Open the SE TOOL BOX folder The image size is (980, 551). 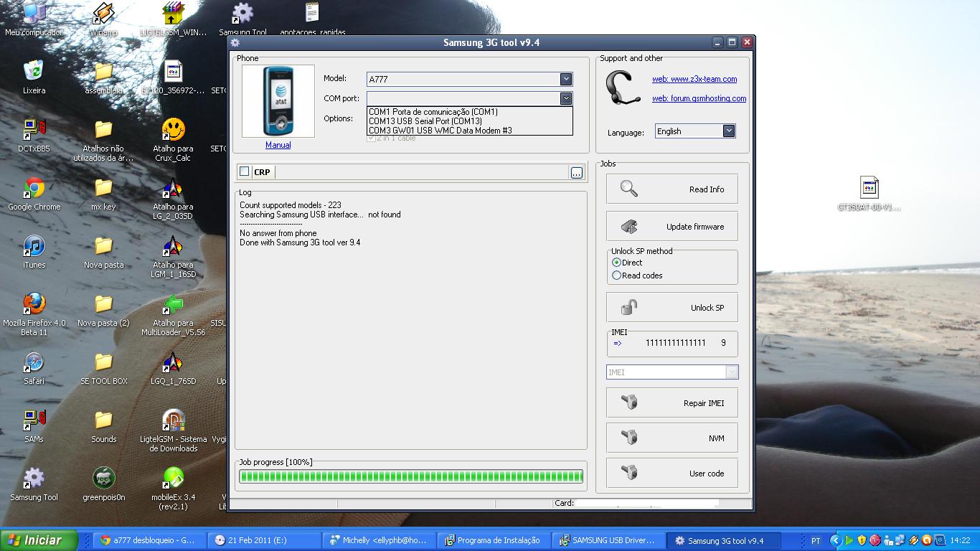coord(103,368)
